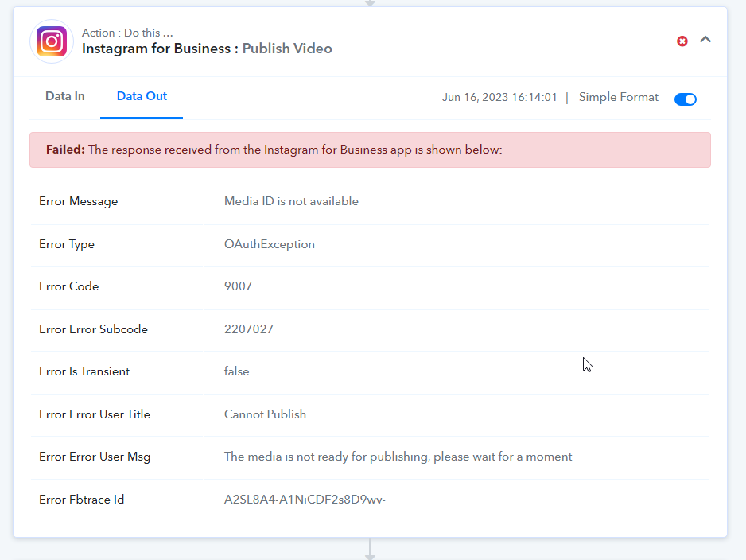
Task: Select the error code value 9007
Action: pyautogui.click(x=238, y=286)
